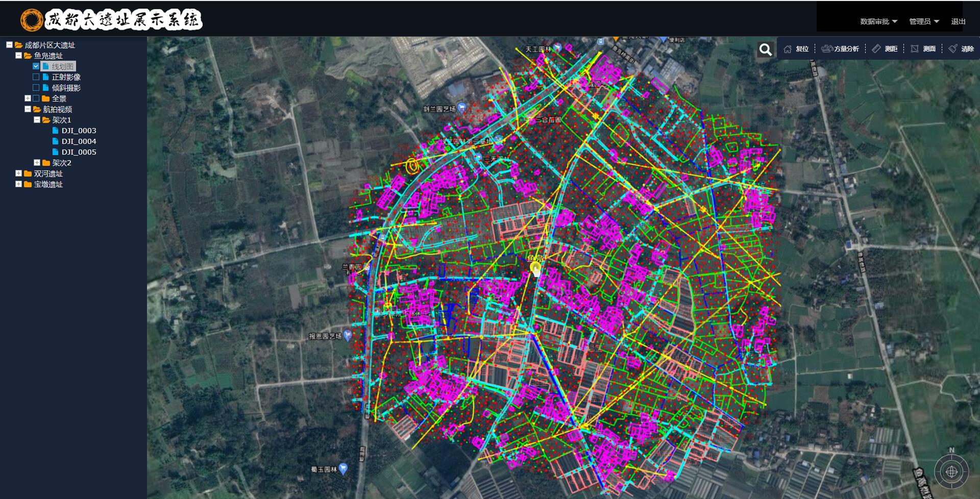Click the file icon of DJI_0005
This screenshot has height=499, width=980.
point(55,152)
